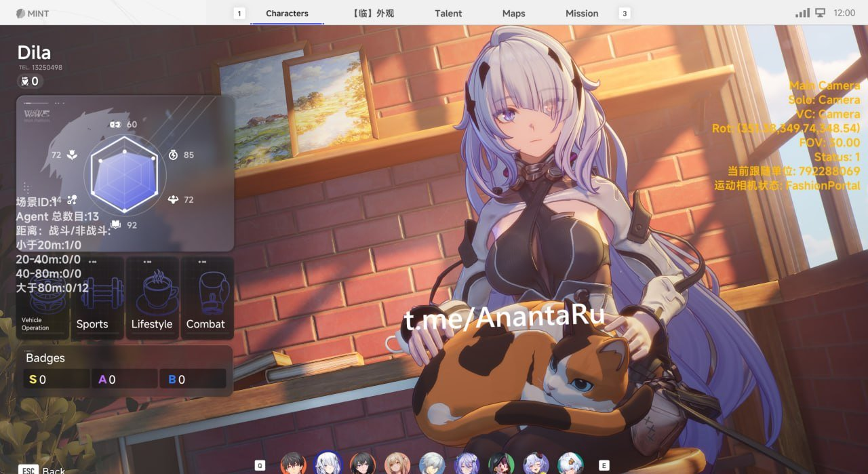Click the E next-character key hint
This screenshot has width=868, height=474.
pos(604,465)
